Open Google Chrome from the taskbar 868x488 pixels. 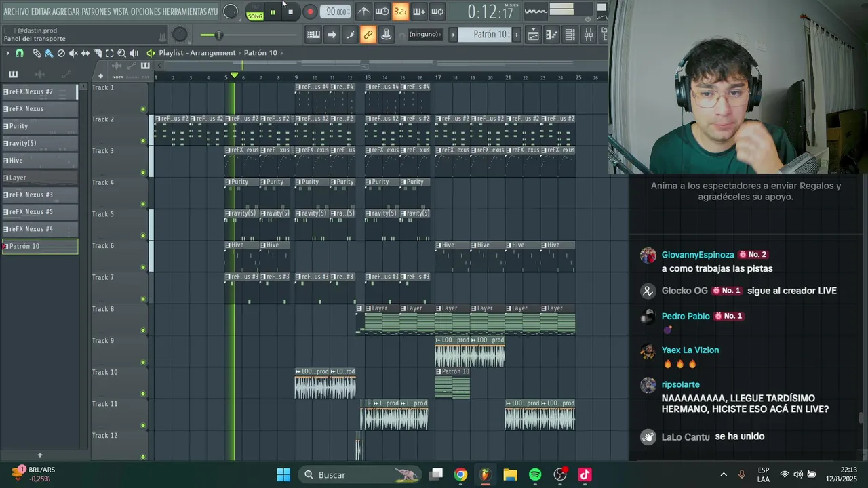pyautogui.click(x=460, y=474)
